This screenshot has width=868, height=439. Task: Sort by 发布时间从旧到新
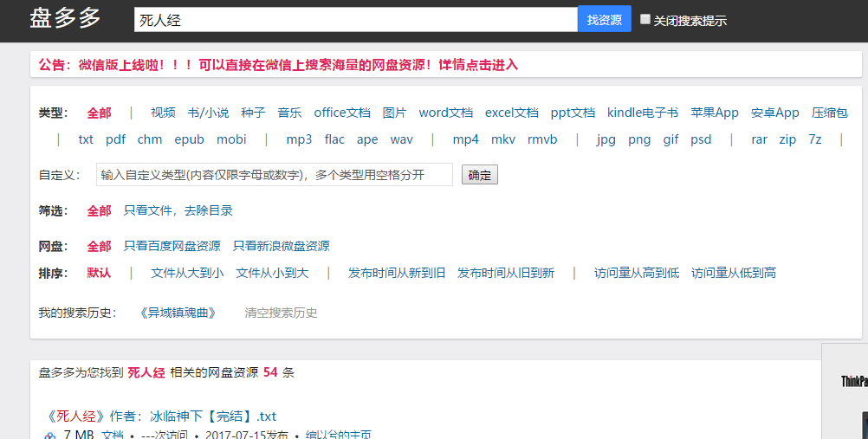click(506, 273)
